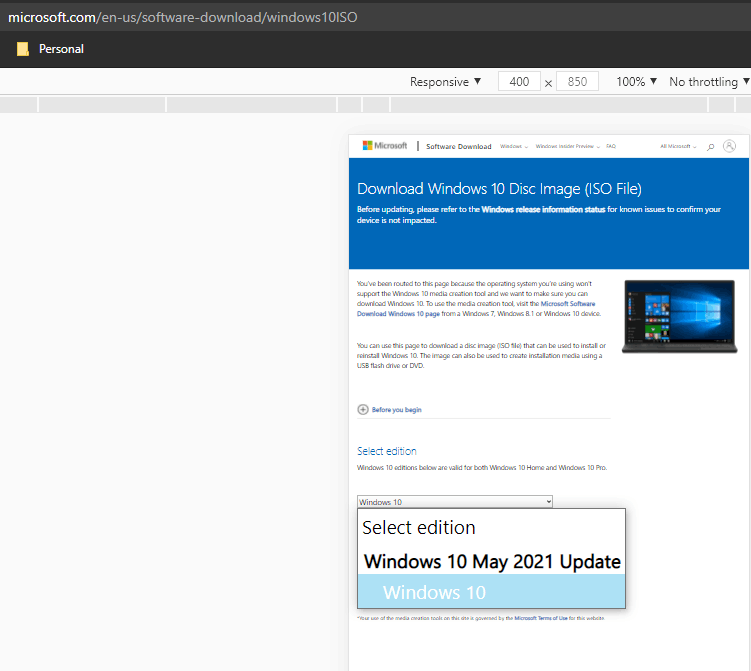Expand the Windows Insider Preview menu
The width and height of the screenshot is (751, 671).
(x=567, y=147)
